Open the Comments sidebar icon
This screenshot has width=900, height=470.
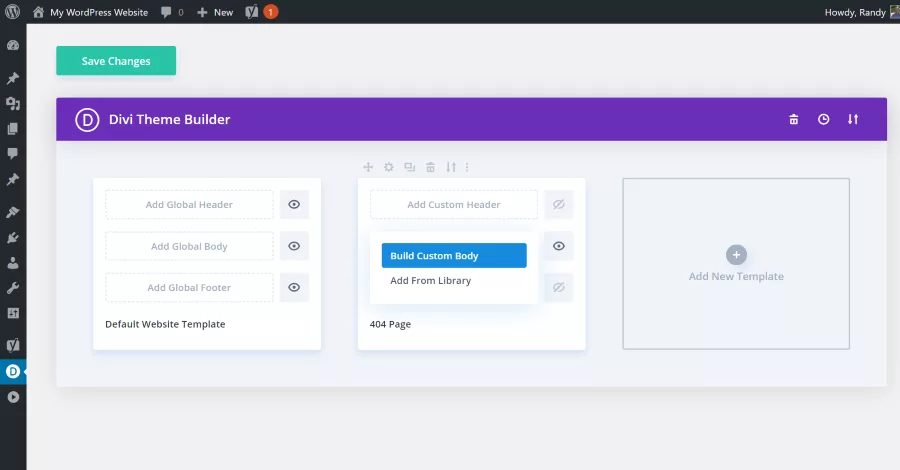tap(13, 153)
